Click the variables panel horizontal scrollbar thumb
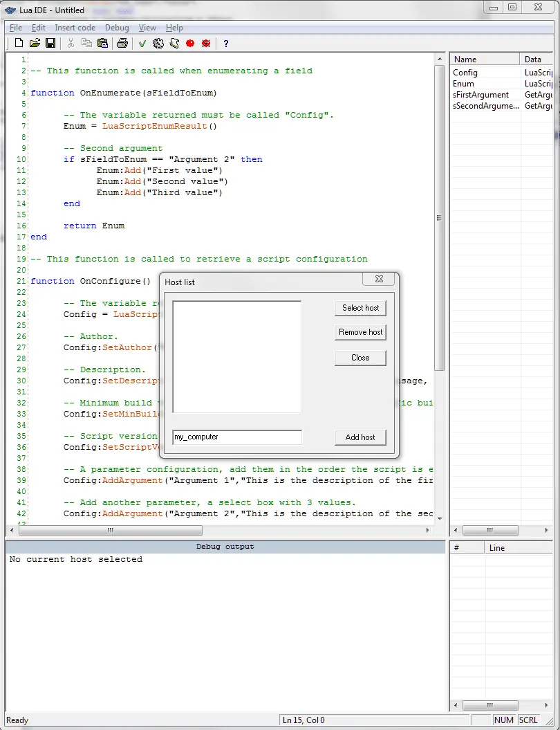Image resolution: width=560 pixels, height=730 pixels. (x=490, y=530)
